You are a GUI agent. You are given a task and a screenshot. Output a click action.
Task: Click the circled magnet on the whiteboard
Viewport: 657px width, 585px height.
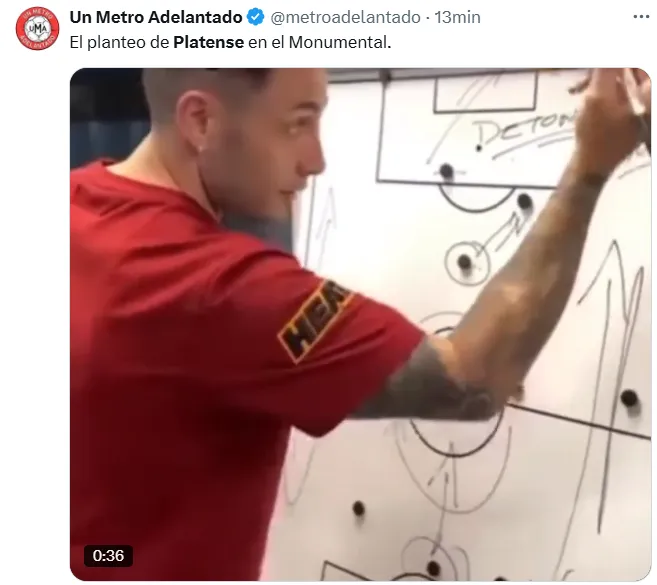(x=466, y=263)
